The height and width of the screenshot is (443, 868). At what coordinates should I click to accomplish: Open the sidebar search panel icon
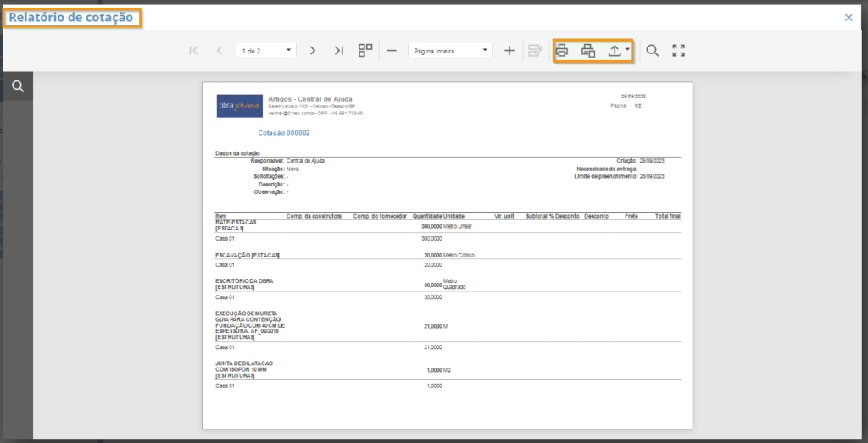(18, 86)
